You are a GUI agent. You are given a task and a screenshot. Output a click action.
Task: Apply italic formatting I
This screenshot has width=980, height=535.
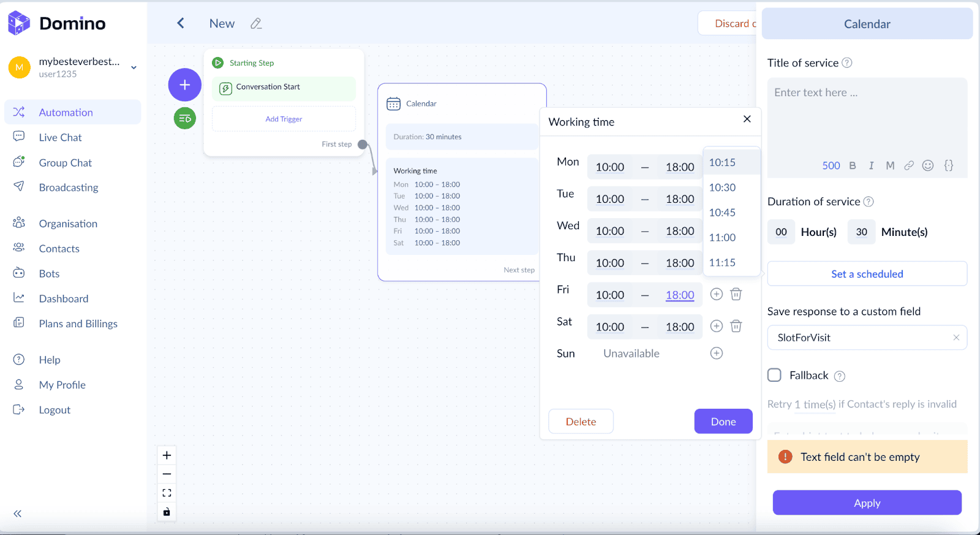(872, 165)
